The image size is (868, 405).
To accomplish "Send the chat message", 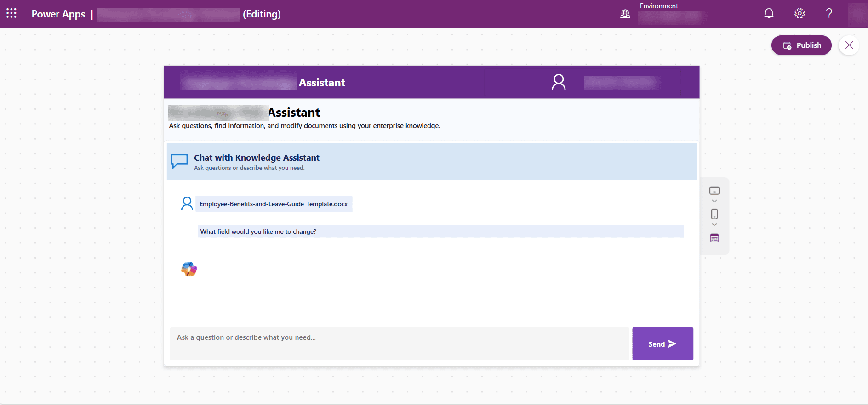I will point(662,344).
